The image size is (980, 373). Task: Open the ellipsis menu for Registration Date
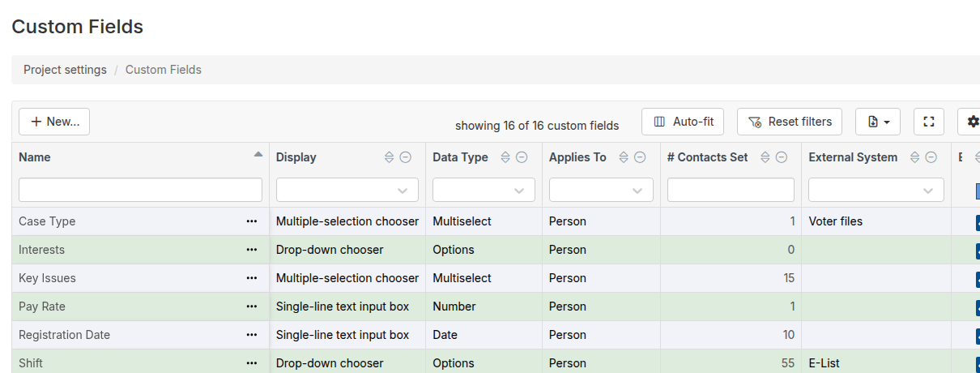tap(251, 335)
